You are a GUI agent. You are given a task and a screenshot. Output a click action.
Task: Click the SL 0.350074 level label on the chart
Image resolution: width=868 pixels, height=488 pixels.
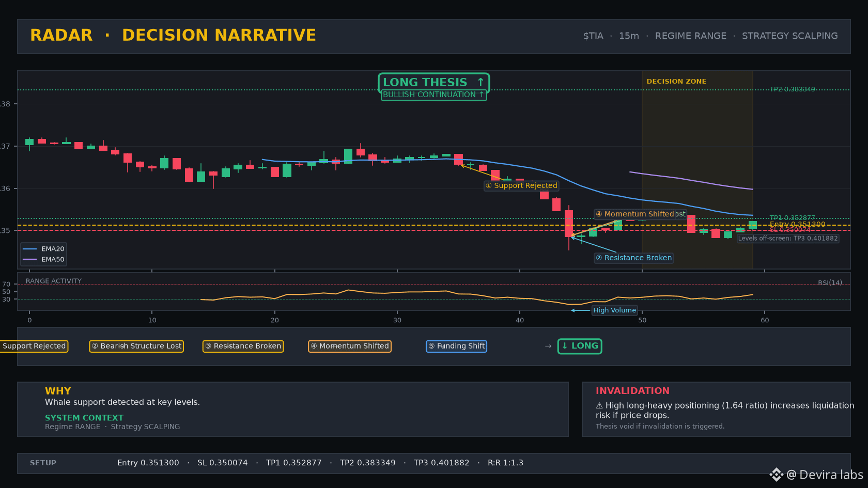tap(789, 229)
